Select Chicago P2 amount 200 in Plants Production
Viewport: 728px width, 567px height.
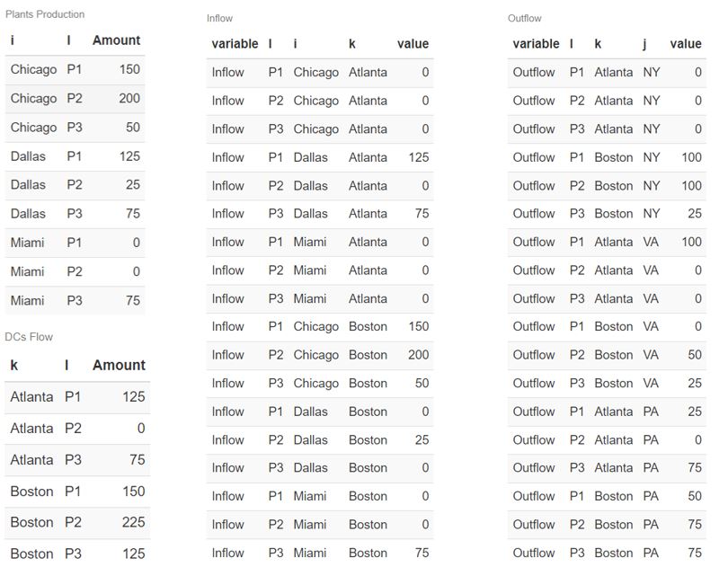[129, 99]
